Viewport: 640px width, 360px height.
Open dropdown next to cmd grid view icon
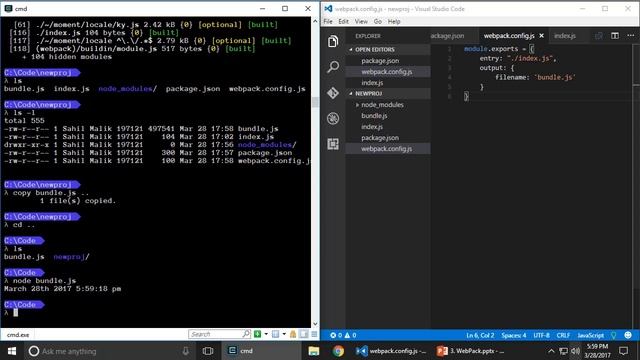(284, 334)
